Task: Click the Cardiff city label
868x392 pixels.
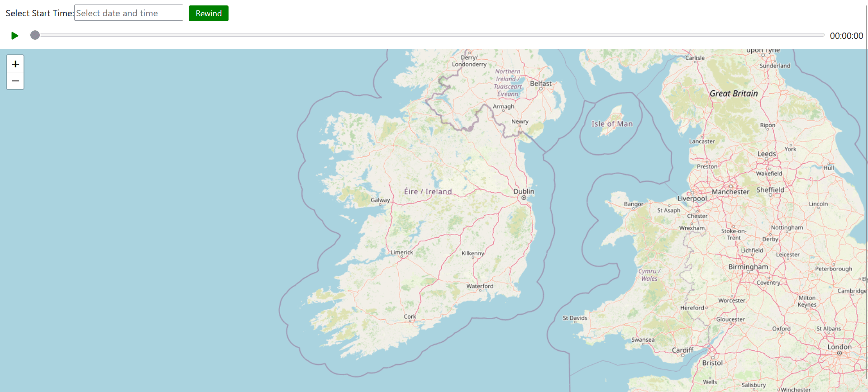Action: coord(682,350)
